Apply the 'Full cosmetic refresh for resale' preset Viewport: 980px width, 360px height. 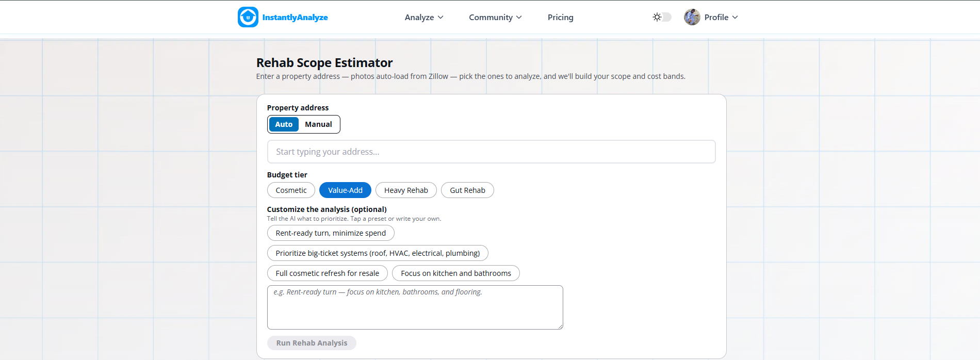[x=327, y=273]
